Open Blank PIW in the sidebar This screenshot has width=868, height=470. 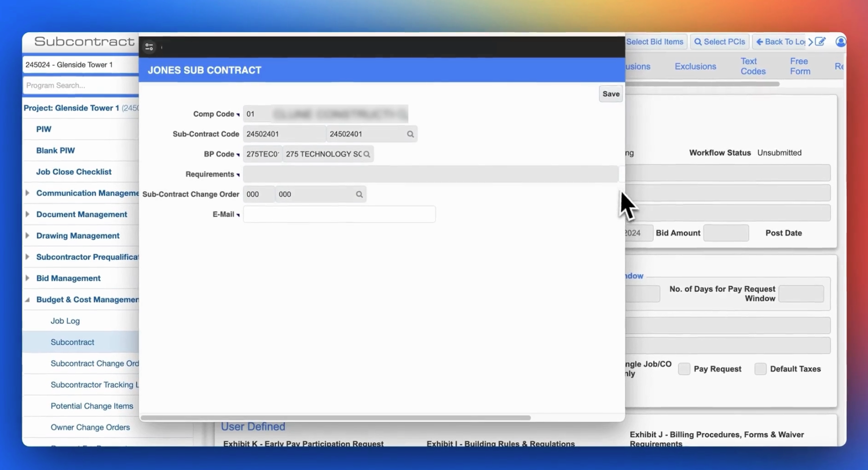55,150
